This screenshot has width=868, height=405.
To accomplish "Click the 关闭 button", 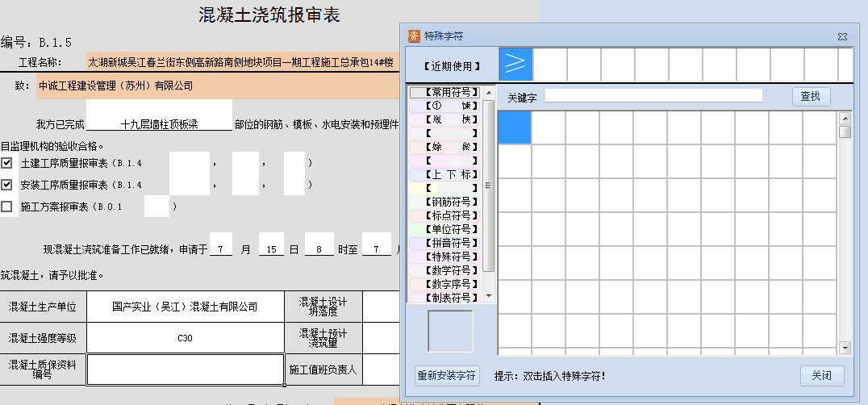I will click(821, 376).
